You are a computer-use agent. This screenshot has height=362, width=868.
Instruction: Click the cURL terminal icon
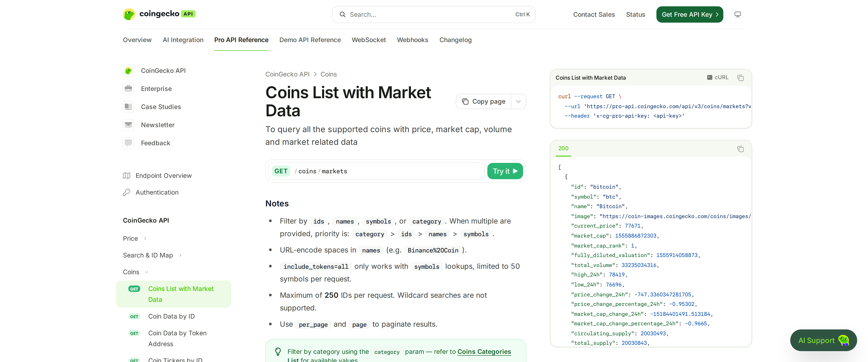pos(710,77)
